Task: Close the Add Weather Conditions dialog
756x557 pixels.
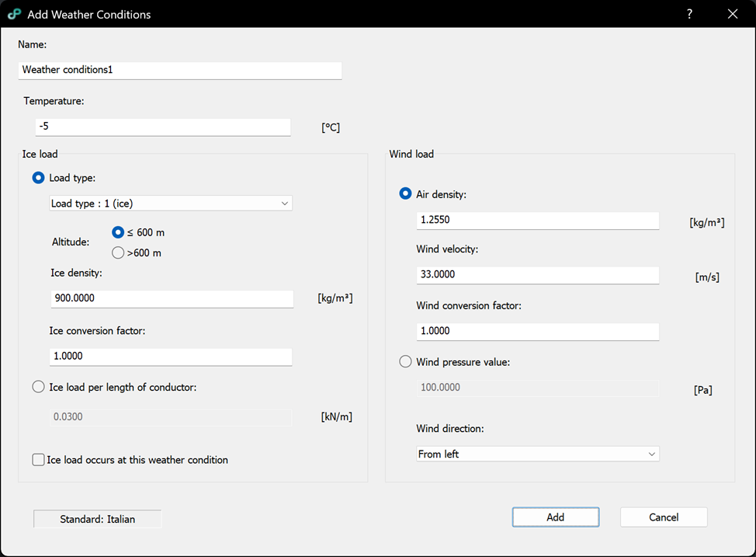Action: pos(732,14)
